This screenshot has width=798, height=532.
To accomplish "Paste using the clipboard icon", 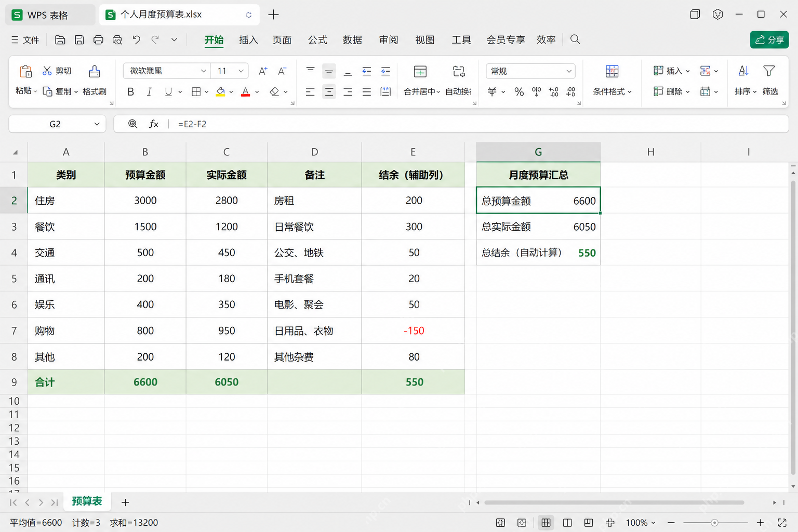I will (x=25, y=71).
